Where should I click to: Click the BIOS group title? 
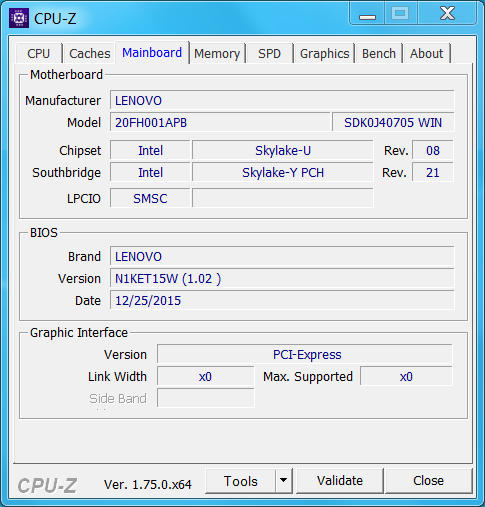click(44, 232)
